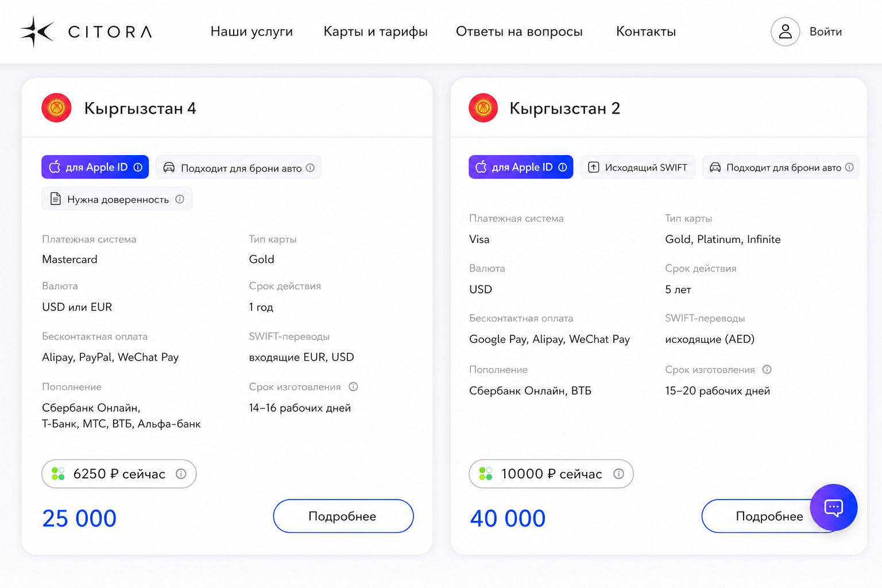Go to Карты и тарифы

click(x=376, y=32)
